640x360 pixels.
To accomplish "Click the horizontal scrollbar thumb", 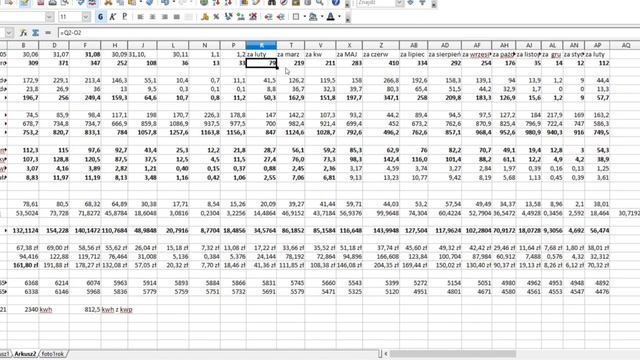I will point(453,353).
